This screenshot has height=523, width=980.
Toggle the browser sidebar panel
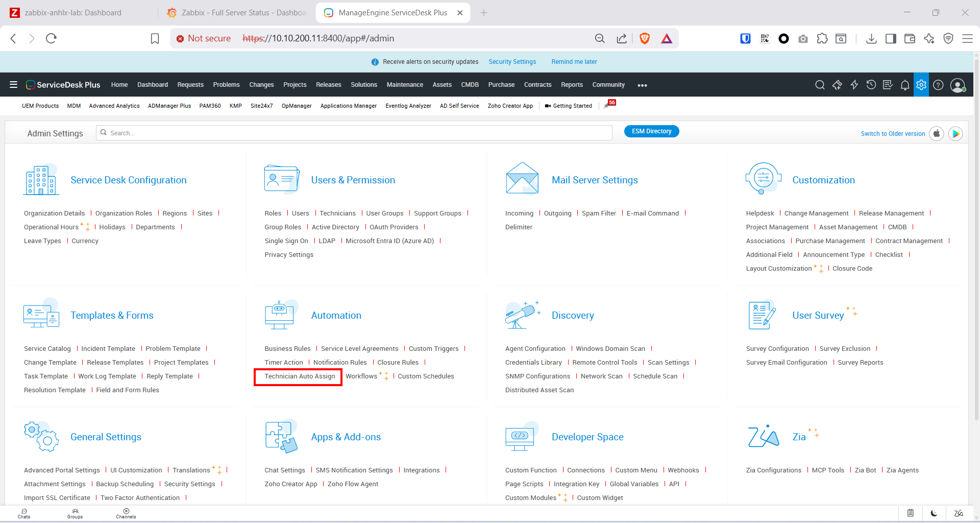click(x=891, y=39)
